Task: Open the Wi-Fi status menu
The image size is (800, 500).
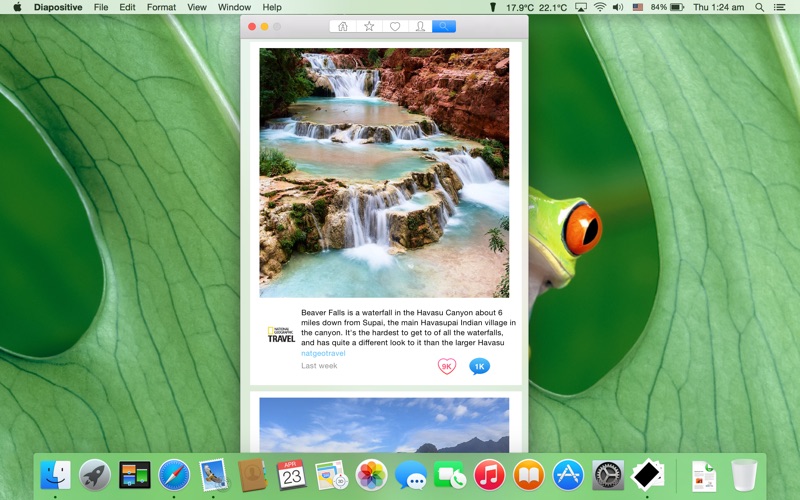Action: [x=600, y=7]
